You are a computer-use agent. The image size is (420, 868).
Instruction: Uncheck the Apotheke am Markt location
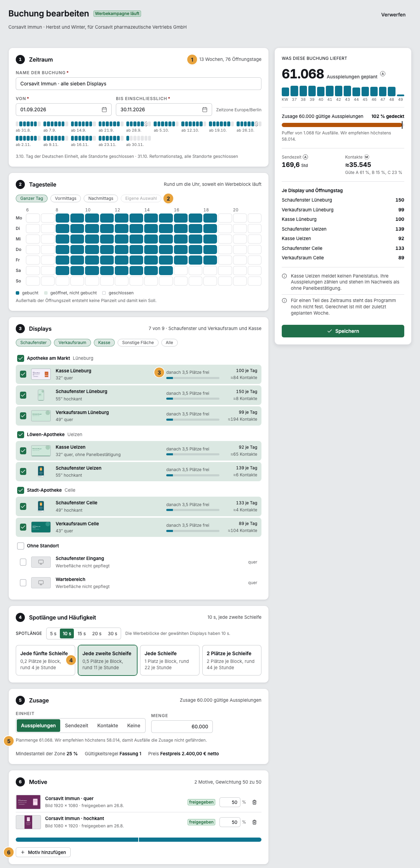click(21, 358)
